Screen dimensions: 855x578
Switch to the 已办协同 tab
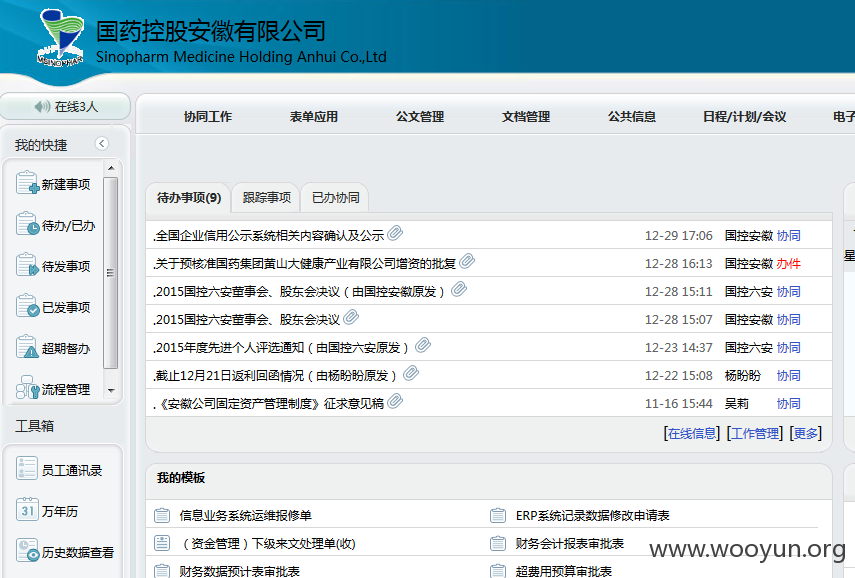335,197
